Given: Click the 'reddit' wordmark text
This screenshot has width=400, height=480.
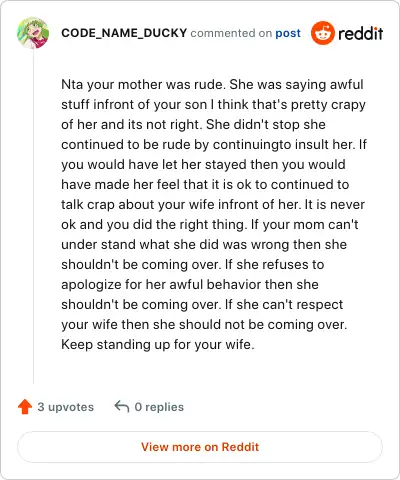Looking at the screenshot, I should [361, 33].
